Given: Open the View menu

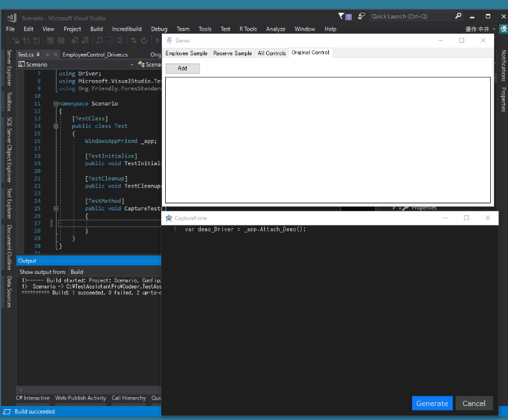Looking at the screenshot, I should [48, 29].
